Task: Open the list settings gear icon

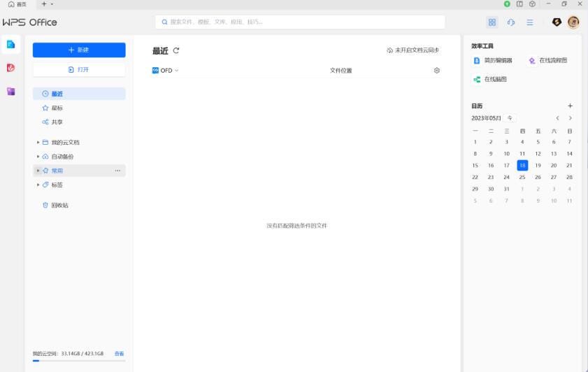Action: point(437,71)
